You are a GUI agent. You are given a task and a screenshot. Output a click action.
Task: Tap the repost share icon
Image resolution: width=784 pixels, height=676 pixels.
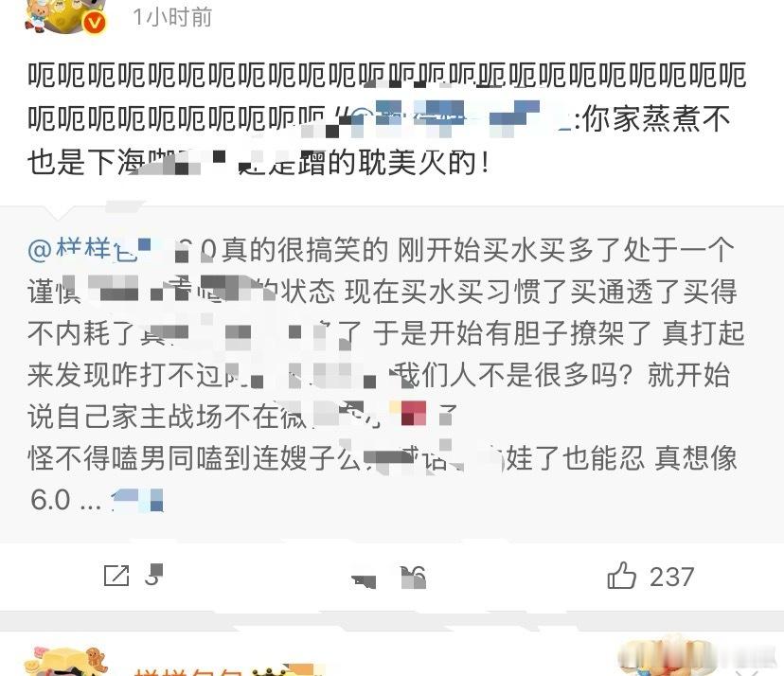click(116, 576)
